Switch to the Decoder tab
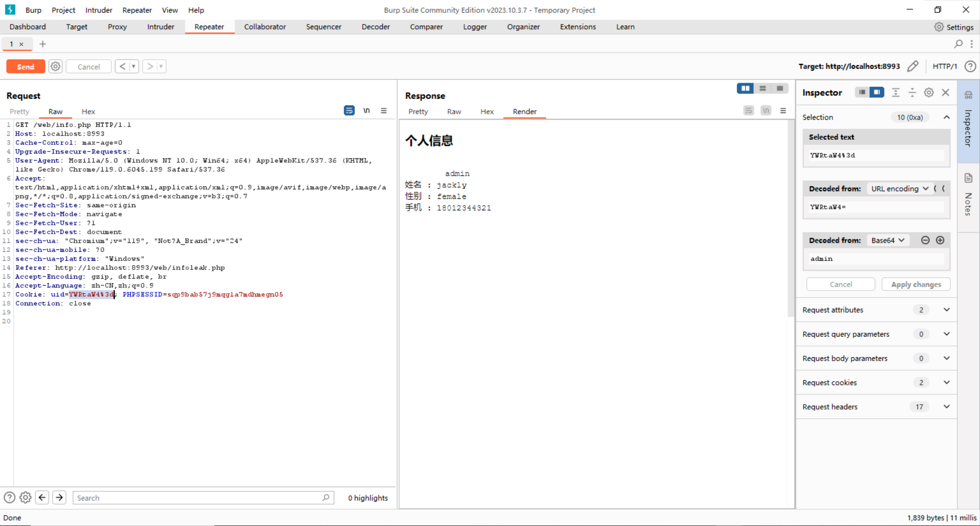This screenshot has width=980, height=526. [376, 27]
